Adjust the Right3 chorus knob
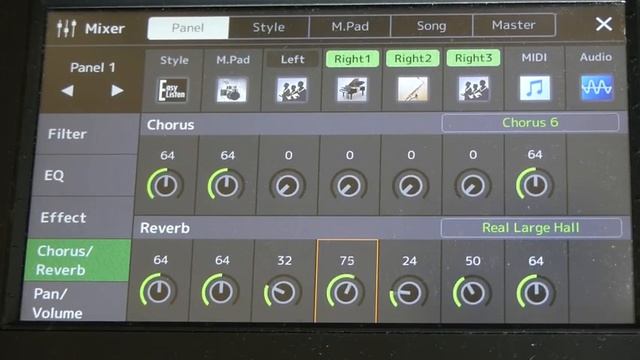 tap(472, 185)
